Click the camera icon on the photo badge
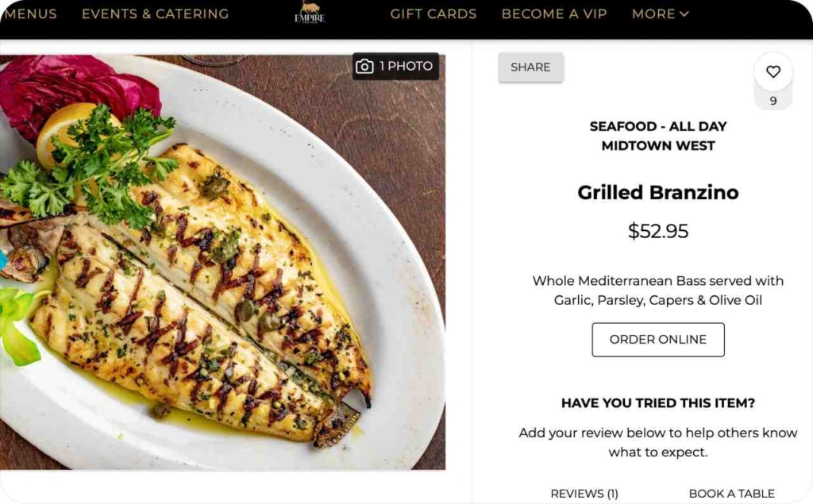813x504 pixels. pyautogui.click(x=364, y=67)
